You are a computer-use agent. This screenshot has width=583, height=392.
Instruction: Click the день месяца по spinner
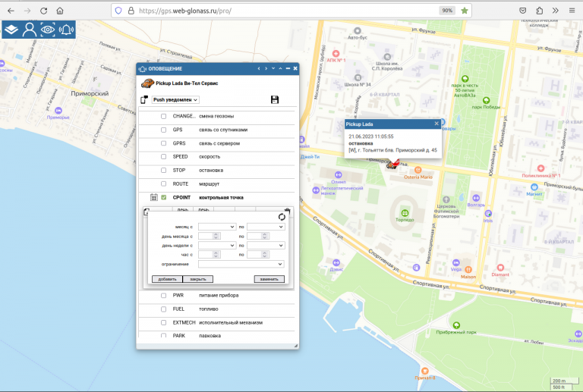[258, 236]
